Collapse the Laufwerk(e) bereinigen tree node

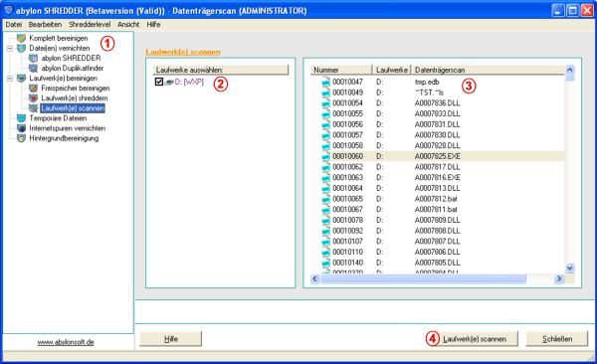point(10,79)
